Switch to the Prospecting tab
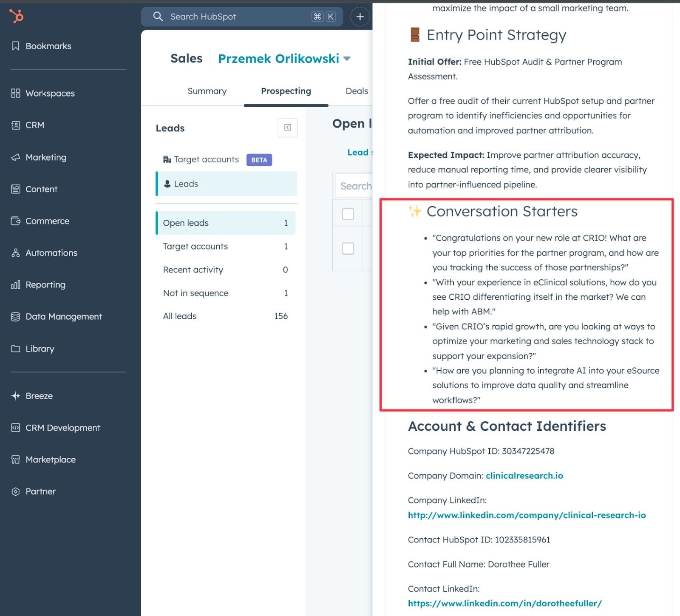 pos(286,91)
